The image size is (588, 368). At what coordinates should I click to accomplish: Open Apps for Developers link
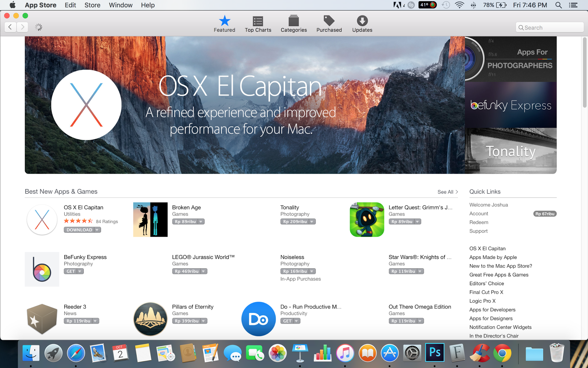pos(492,310)
